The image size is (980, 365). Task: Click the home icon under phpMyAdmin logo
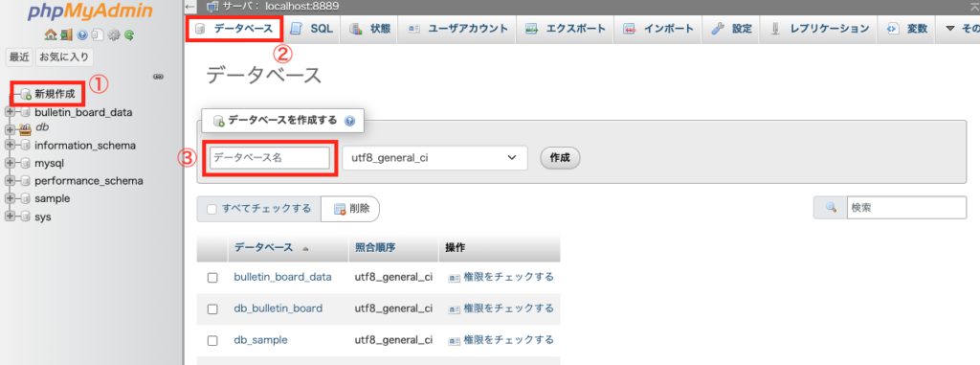tap(50, 35)
